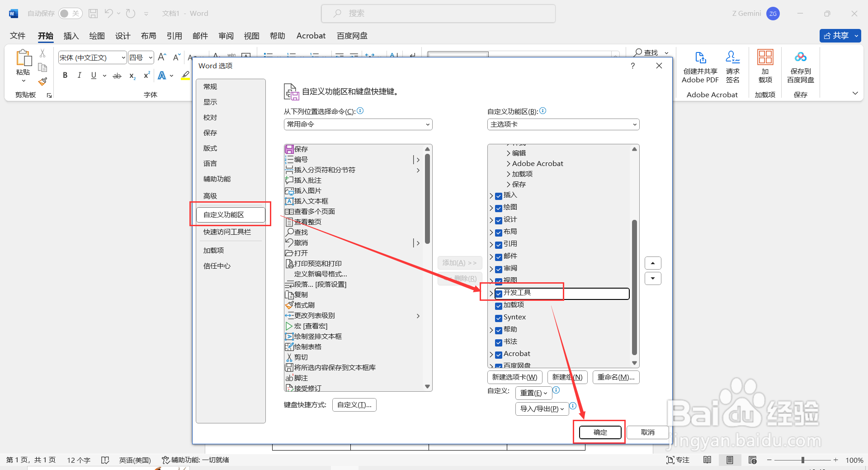The width and height of the screenshot is (868, 470).
Task: Click the 共享 share button
Action: click(840, 36)
